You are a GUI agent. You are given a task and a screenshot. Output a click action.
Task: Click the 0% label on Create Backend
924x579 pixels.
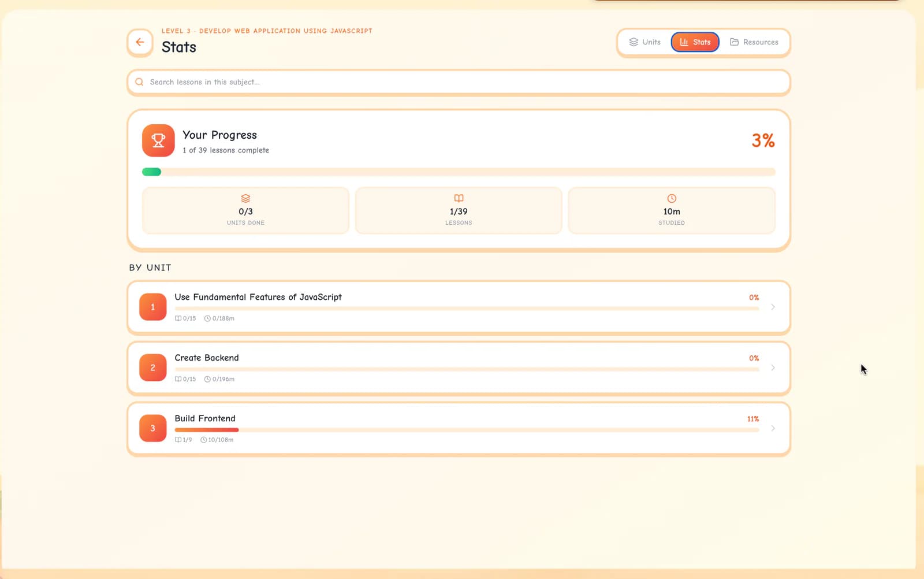(754, 358)
